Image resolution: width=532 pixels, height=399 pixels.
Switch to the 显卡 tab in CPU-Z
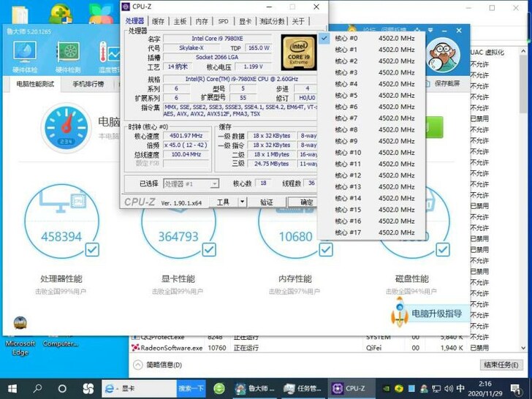[x=245, y=21]
